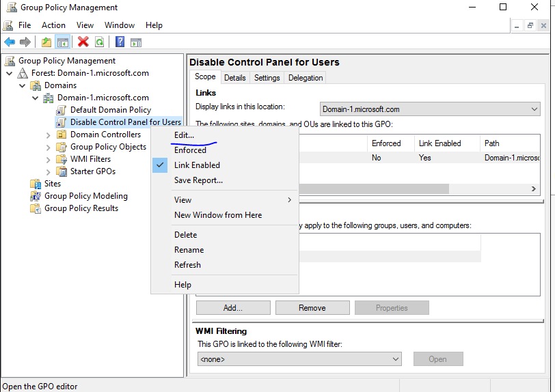The height and width of the screenshot is (392, 555).
Task: Click the red X Delete toolbar icon
Action: [x=83, y=42]
